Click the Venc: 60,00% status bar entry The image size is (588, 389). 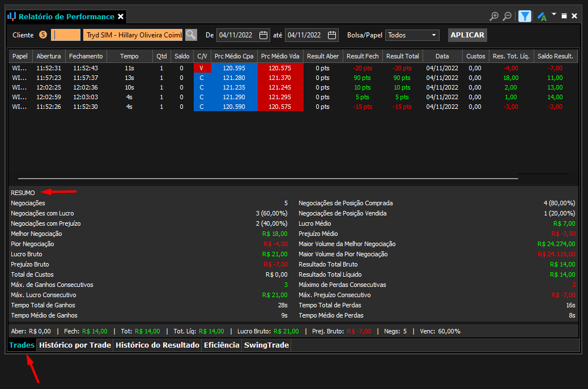point(440,331)
